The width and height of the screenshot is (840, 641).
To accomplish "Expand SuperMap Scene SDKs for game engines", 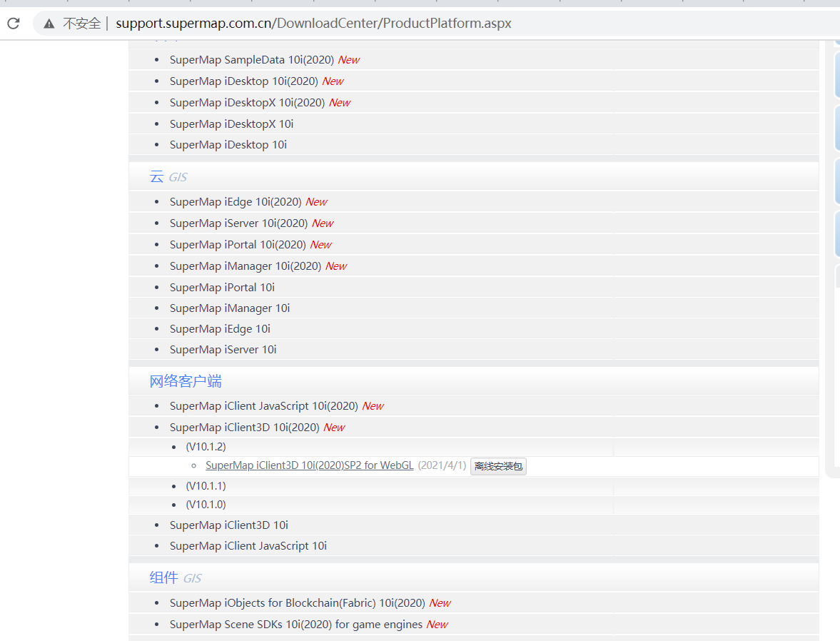I will tap(296, 625).
